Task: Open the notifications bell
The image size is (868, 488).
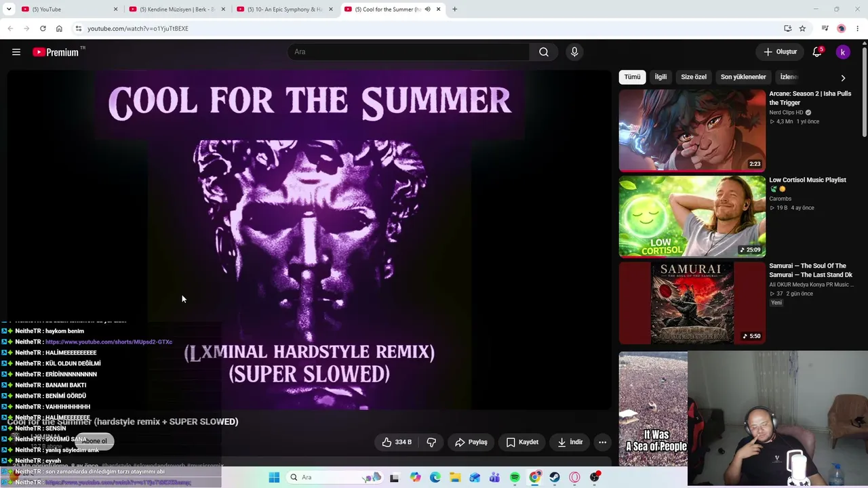Action: (817, 52)
